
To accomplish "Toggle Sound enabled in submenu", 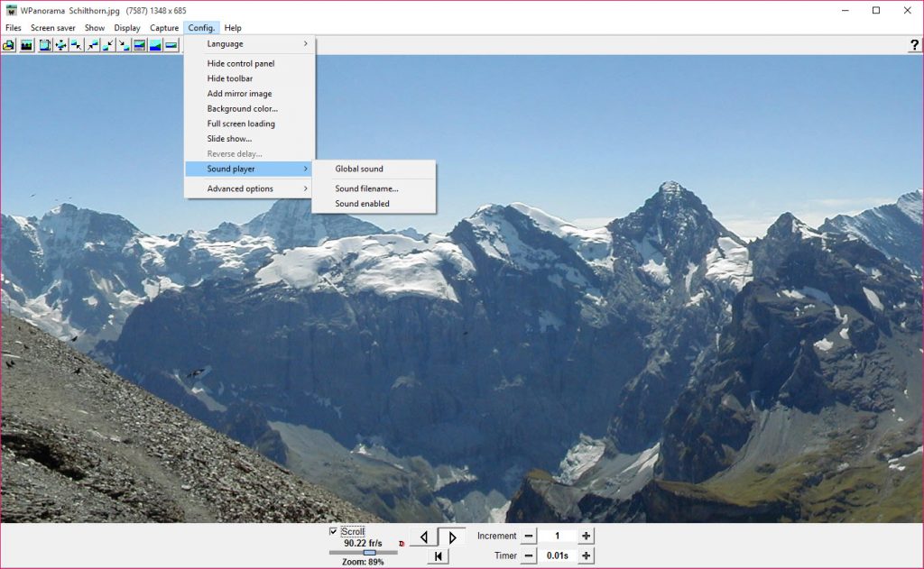I will point(374,204).
